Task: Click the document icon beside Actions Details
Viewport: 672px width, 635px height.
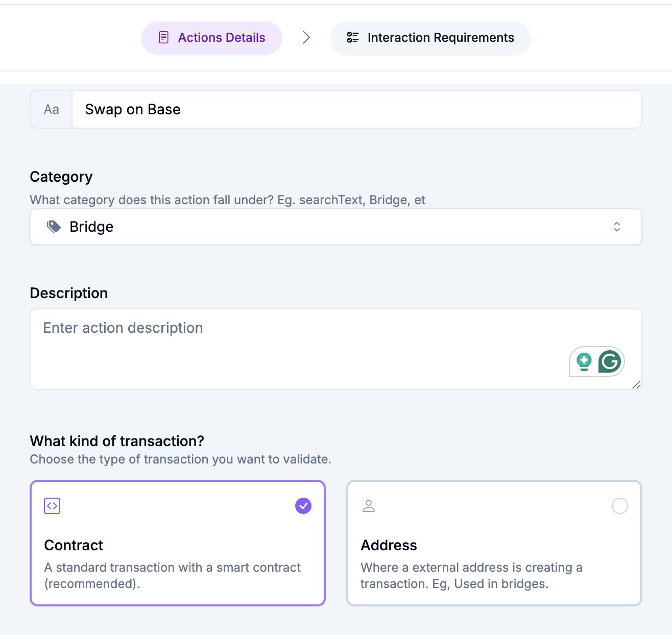Action: (x=163, y=37)
